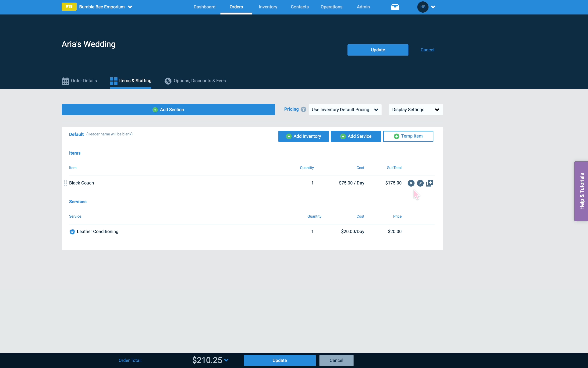Click the Add Service button

coord(356,136)
